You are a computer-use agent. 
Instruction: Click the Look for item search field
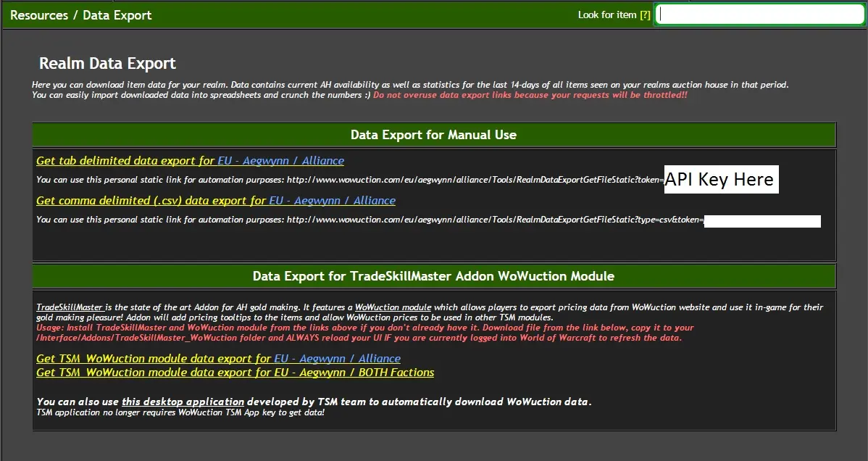[x=759, y=15]
